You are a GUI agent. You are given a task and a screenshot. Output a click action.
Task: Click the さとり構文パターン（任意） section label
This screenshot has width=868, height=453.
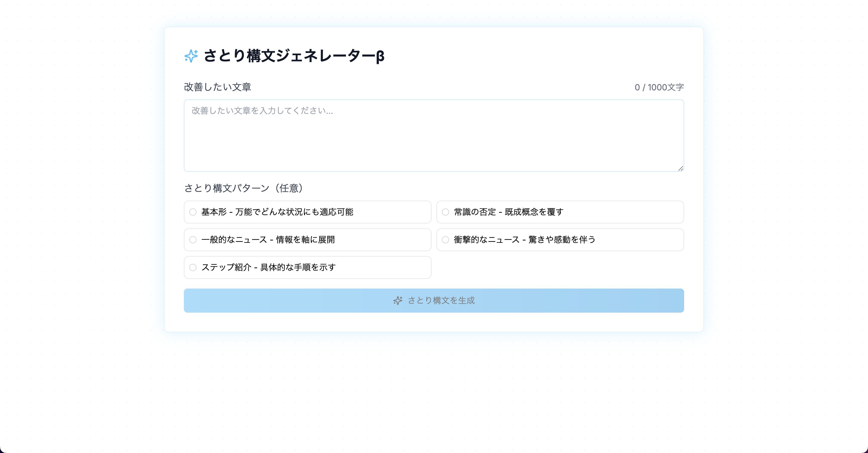(x=243, y=188)
